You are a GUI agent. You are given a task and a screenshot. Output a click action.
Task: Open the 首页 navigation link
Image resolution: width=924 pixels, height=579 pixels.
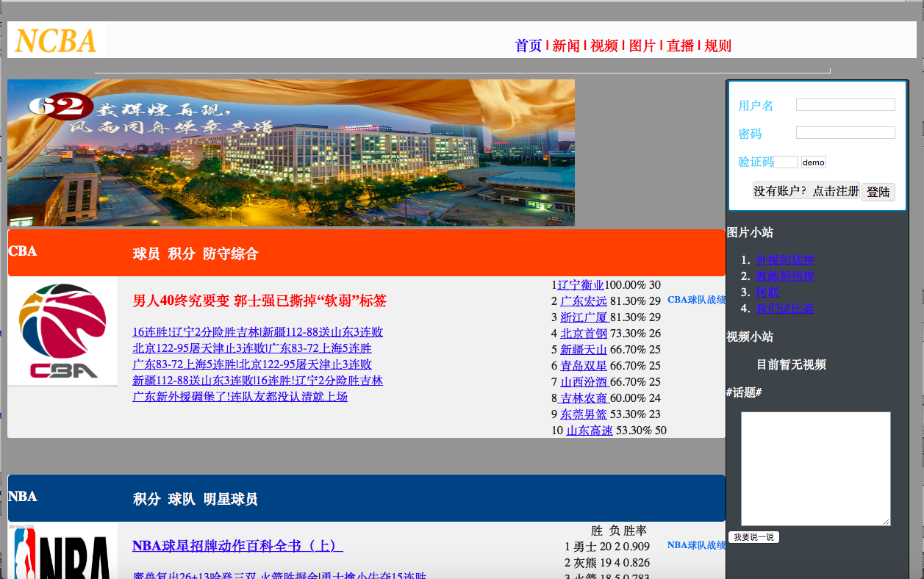pyautogui.click(x=528, y=46)
